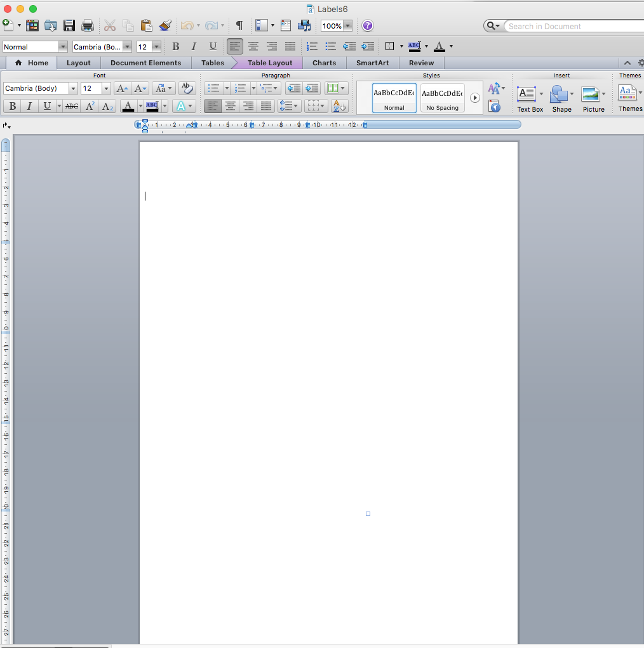Toggle Strikethrough formatting in ribbon
644x648 pixels.
click(72, 106)
